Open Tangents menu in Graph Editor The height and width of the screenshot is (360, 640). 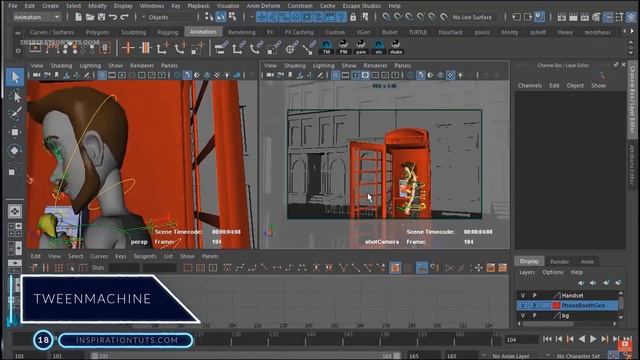pyautogui.click(x=145, y=256)
